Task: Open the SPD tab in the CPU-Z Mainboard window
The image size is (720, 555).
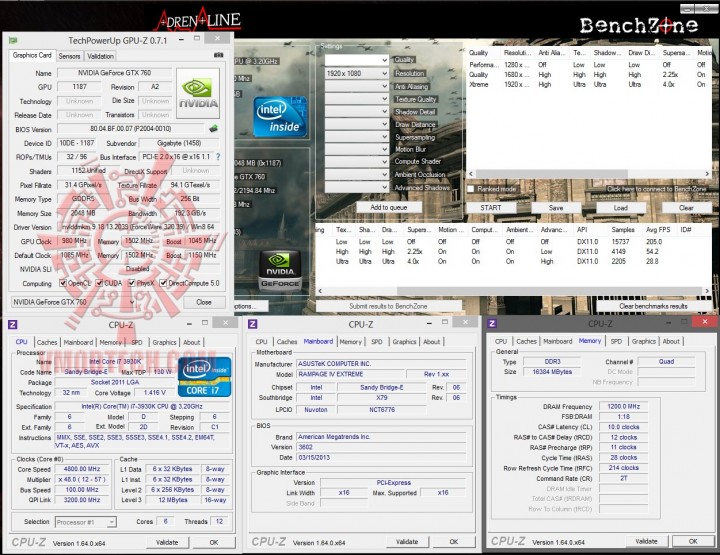Action: [377, 342]
